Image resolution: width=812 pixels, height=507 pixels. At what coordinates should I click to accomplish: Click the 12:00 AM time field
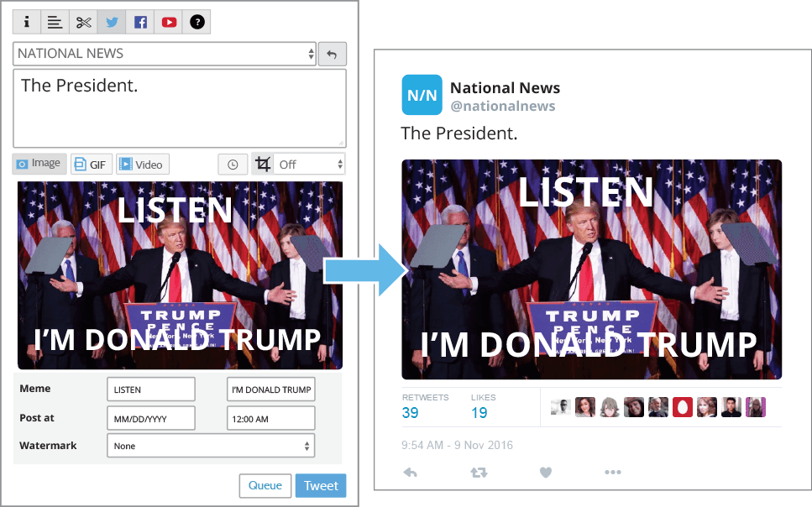(x=271, y=419)
